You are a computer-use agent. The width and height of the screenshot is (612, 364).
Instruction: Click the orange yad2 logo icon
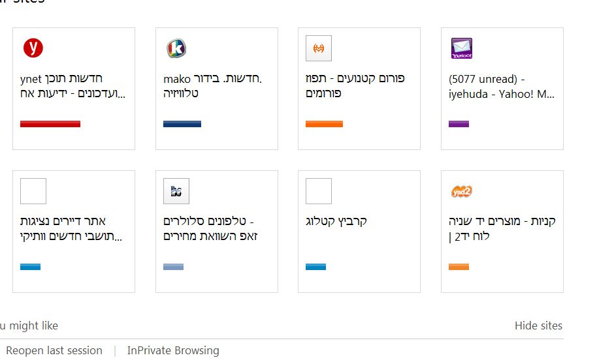[x=462, y=191]
